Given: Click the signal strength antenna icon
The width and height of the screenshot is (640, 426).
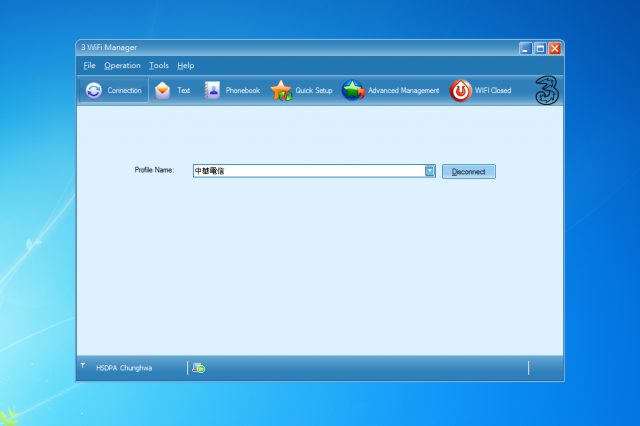Looking at the screenshot, I should pyautogui.click(x=83, y=366).
